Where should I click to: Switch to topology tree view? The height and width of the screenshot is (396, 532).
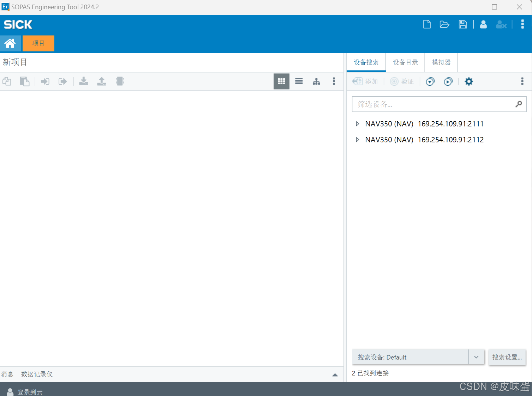317,81
